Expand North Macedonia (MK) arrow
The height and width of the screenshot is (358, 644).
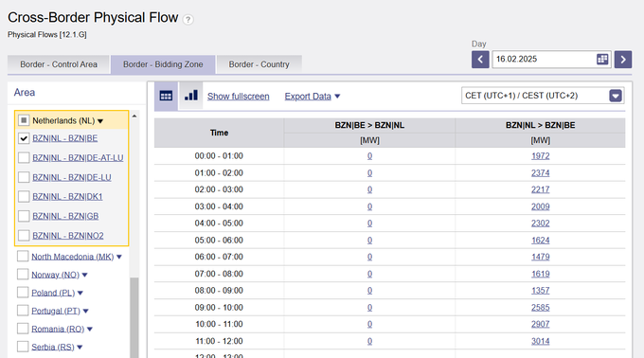pyautogui.click(x=119, y=257)
